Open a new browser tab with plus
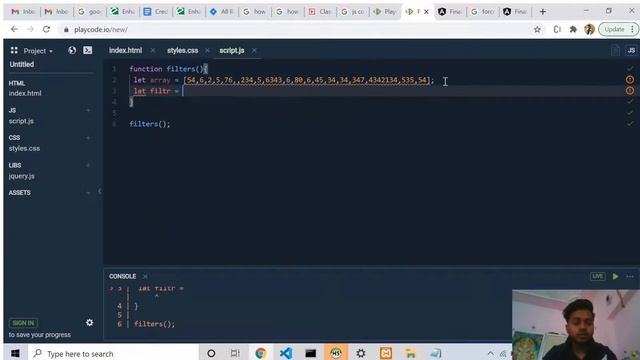Viewport: 640px width, 360px height. [x=542, y=12]
